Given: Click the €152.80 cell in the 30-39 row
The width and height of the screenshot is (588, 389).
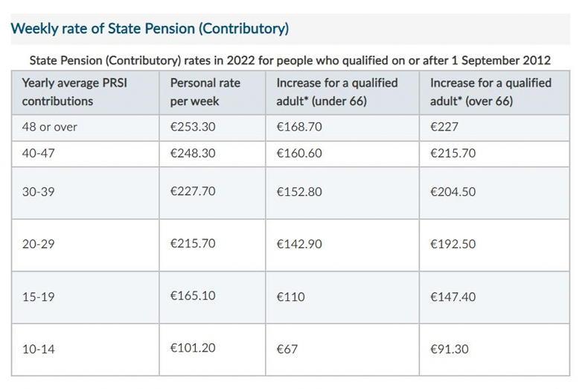Looking at the screenshot, I should pyautogui.click(x=299, y=192).
